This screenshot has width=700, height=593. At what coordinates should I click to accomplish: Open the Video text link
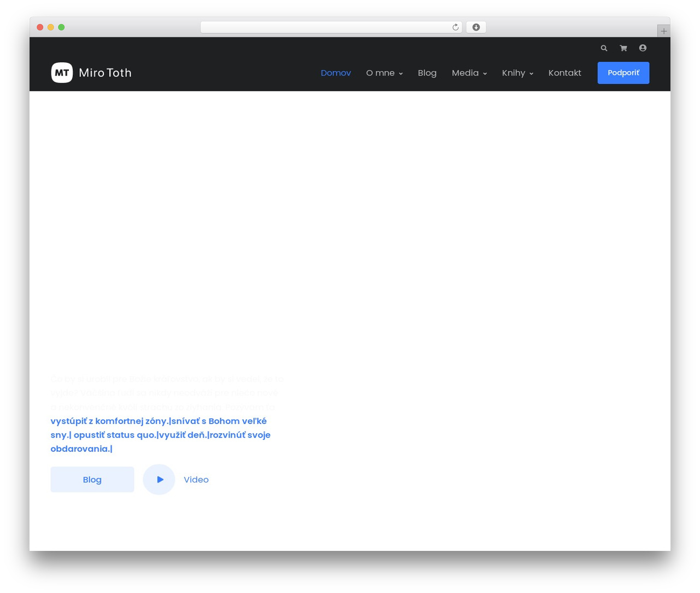(196, 480)
